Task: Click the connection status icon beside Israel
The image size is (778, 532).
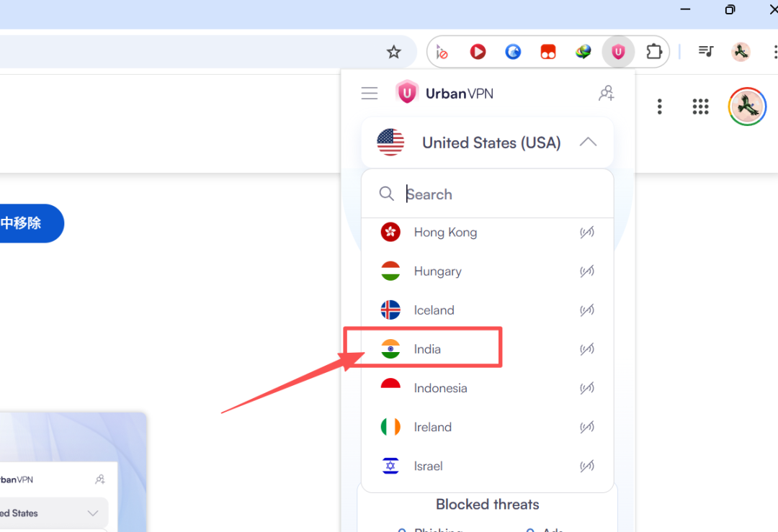Action: point(587,466)
